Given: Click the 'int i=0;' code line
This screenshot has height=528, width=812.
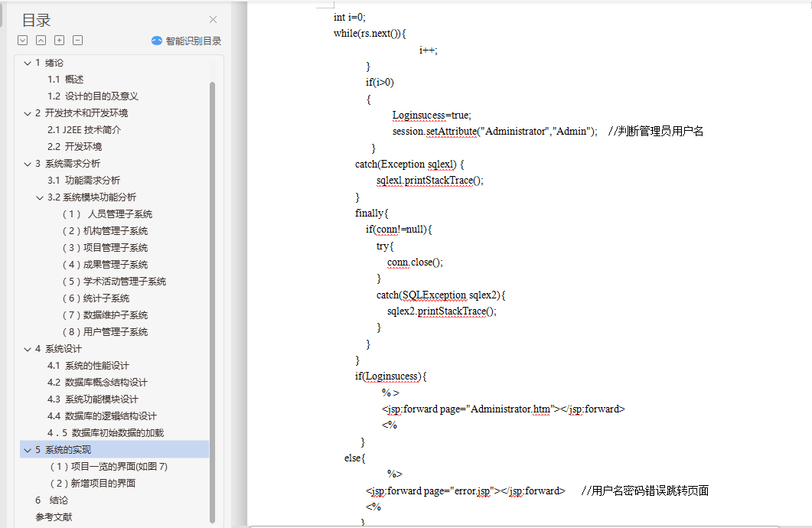Looking at the screenshot, I should [x=350, y=17].
